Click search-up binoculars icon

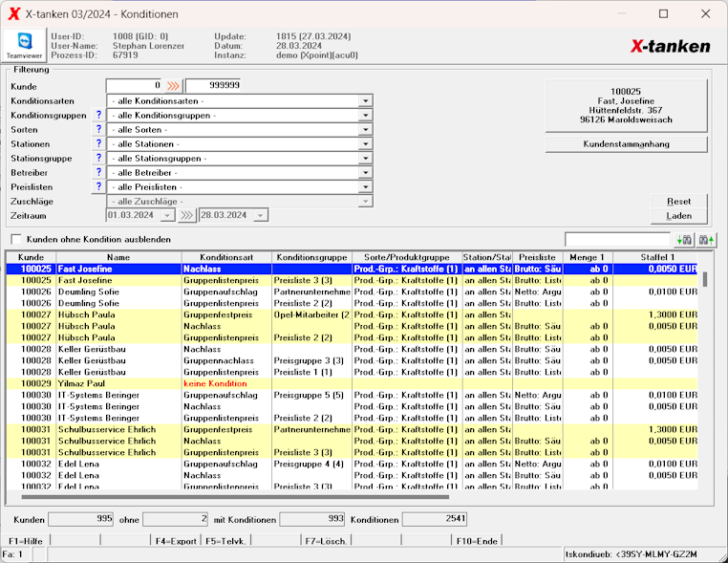(x=706, y=240)
